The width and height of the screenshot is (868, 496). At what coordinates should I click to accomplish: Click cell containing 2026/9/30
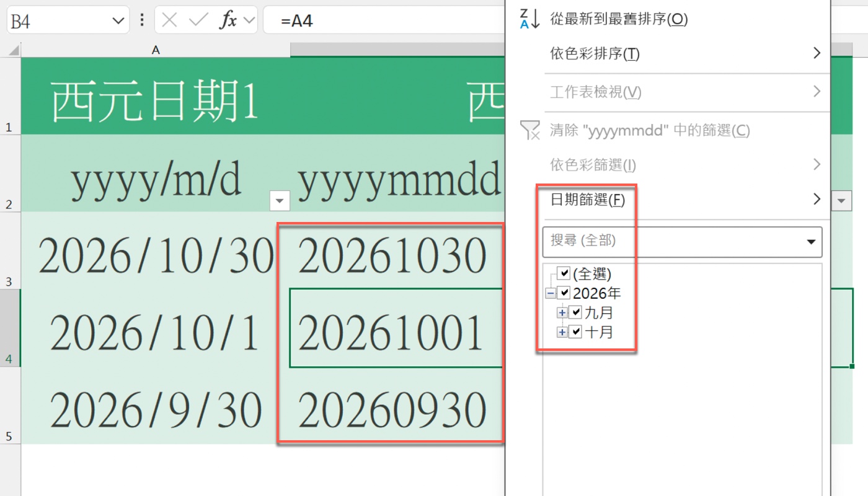pyautogui.click(x=156, y=405)
